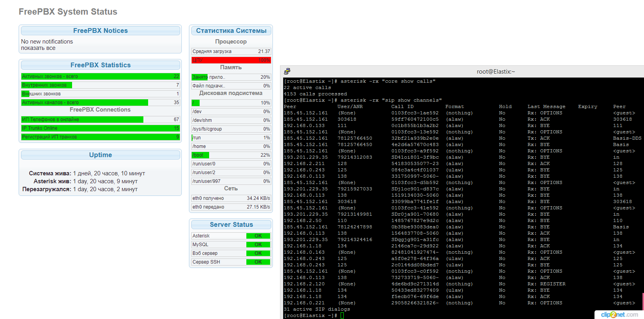Click the FreePBX Statistics panel header
Screen dimensions: 644x319
tap(100, 65)
